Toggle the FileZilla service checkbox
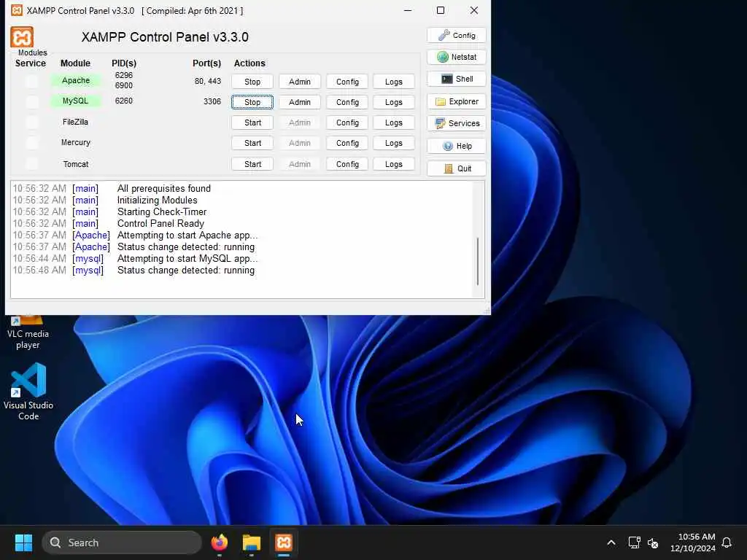Screen dimensions: 747x560 (32, 122)
